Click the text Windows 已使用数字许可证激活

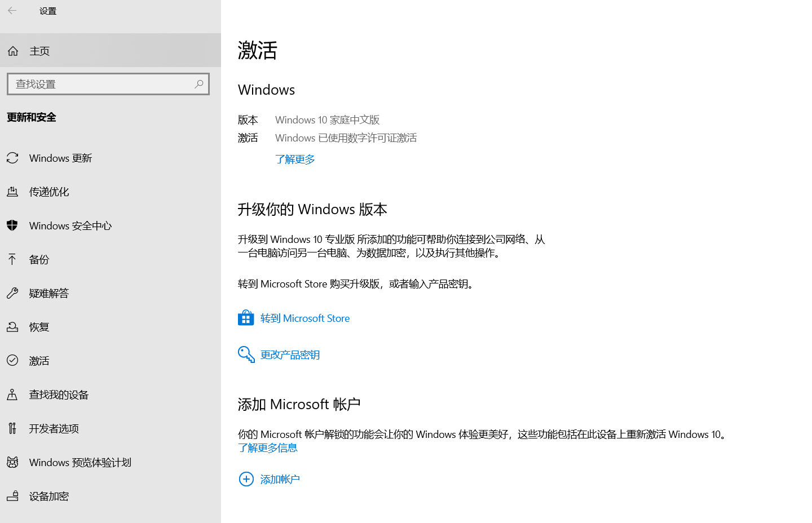tap(346, 138)
